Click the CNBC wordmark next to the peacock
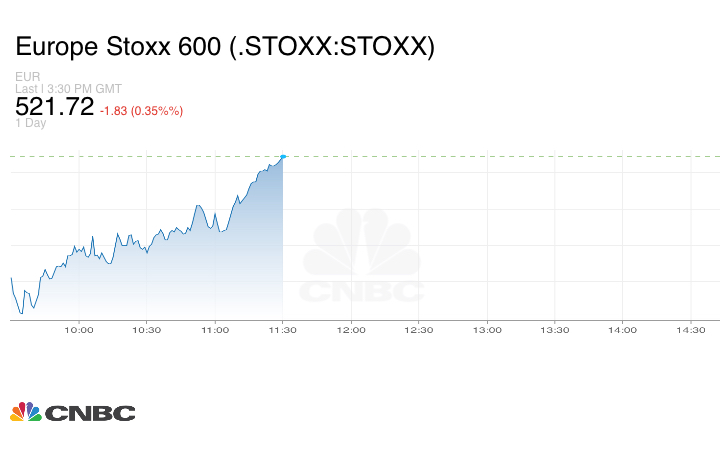Screen dimensions: 720x450 click(89, 412)
